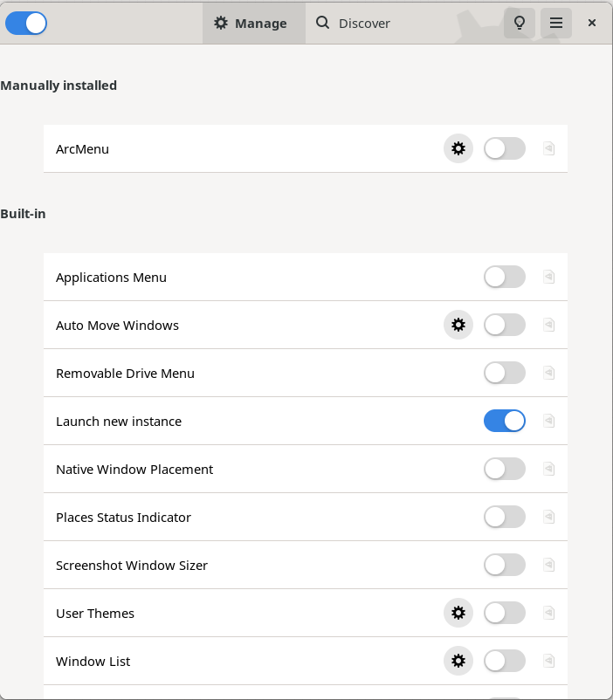Turn on Removable Drive Menu
This screenshot has width=613, height=700.
point(505,373)
